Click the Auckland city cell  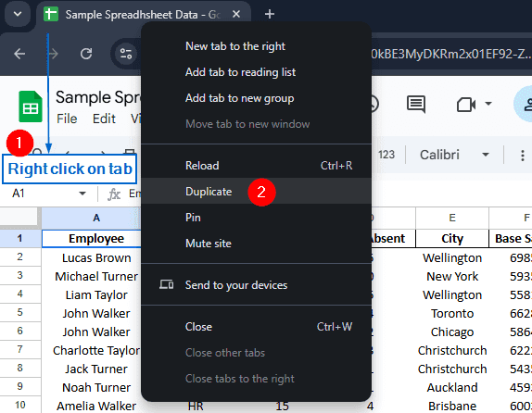click(x=452, y=387)
